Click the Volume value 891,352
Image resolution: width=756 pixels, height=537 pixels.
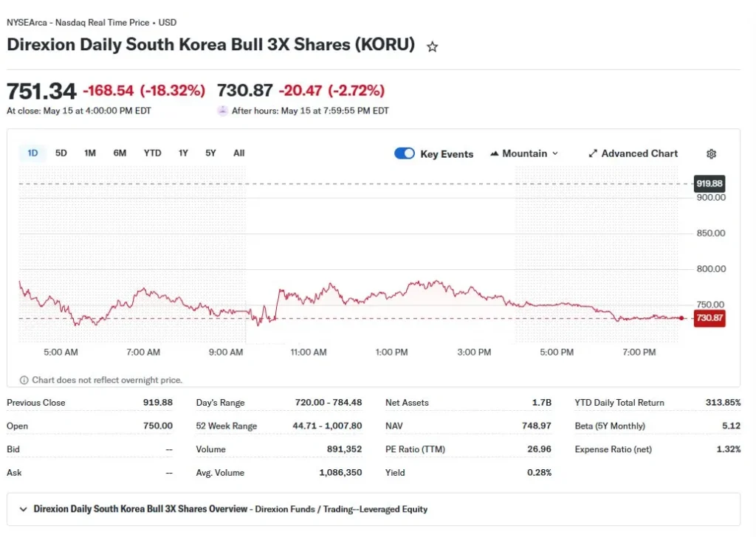[344, 449]
